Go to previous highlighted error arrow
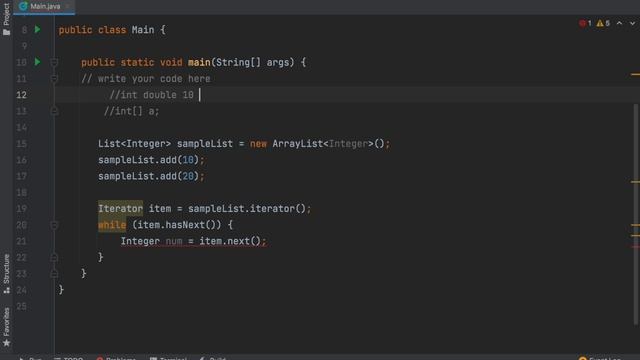This screenshot has width=640, height=360. [619, 23]
